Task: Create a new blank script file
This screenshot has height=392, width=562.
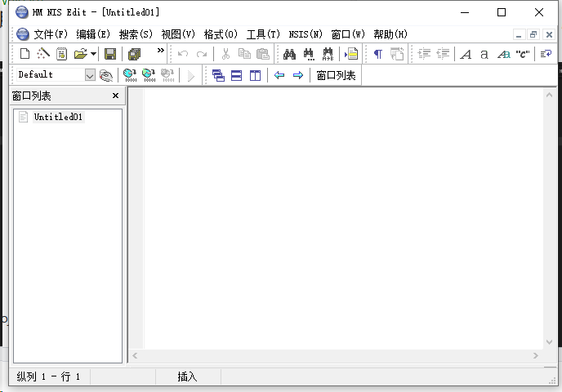Action: [x=25, y=54]
